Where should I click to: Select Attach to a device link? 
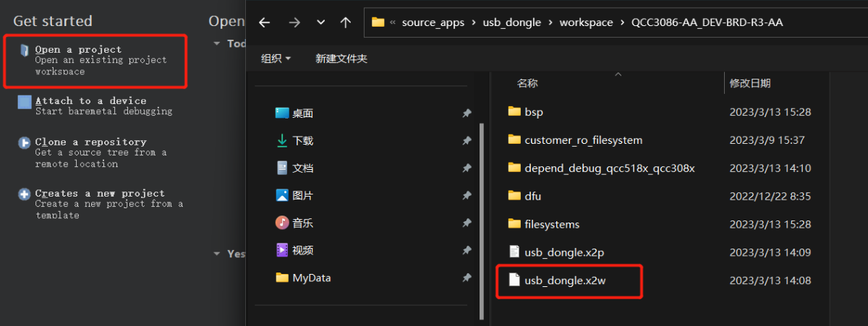pos(90,101)
